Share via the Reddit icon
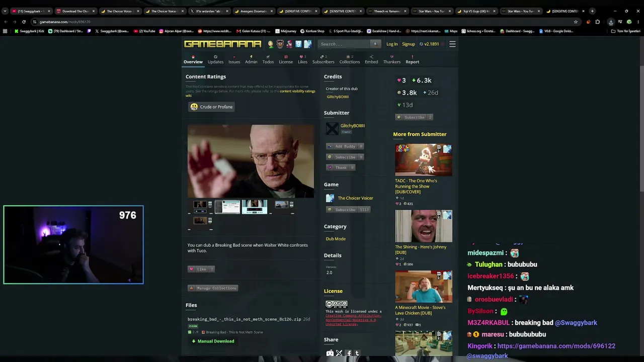Screen dimensions: 644x362 [x=330, y=353]
